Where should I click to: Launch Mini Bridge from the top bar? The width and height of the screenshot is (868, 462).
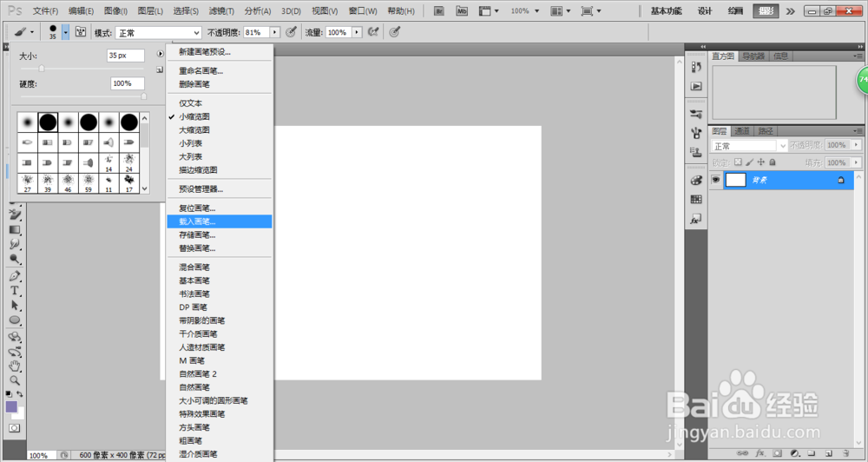click(x=462, y=11)
